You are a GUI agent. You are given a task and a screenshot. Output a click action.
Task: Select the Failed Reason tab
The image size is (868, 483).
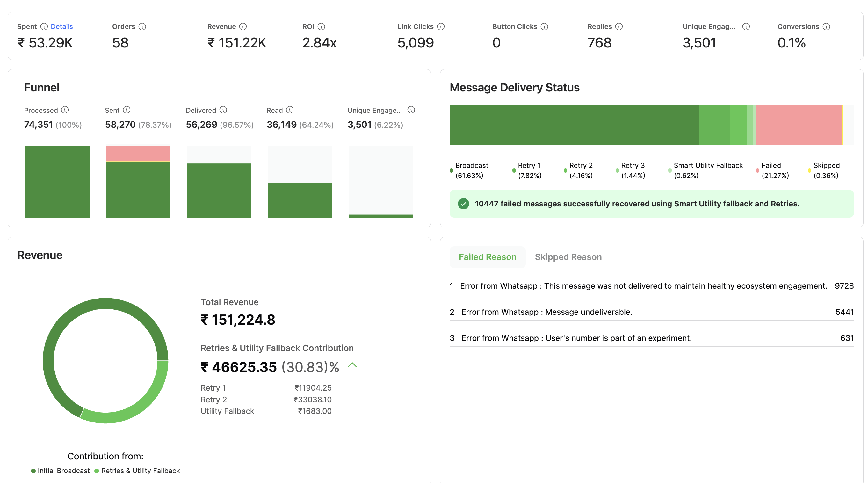click(x=487, y=257)
